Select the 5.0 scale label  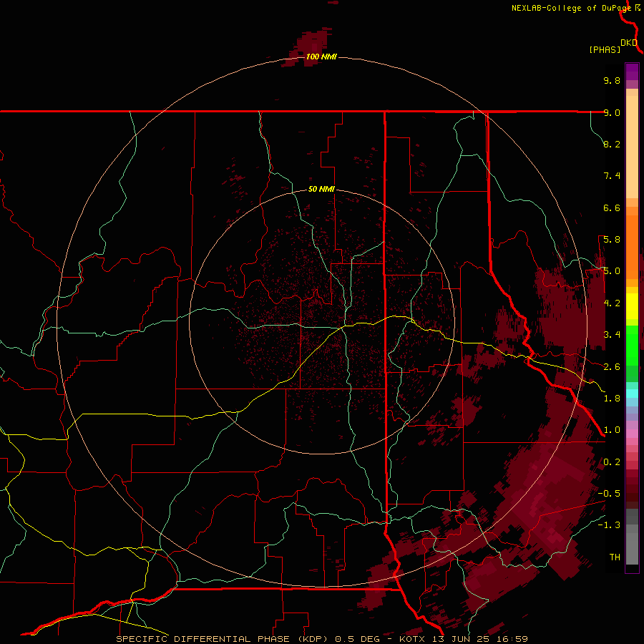612,271
